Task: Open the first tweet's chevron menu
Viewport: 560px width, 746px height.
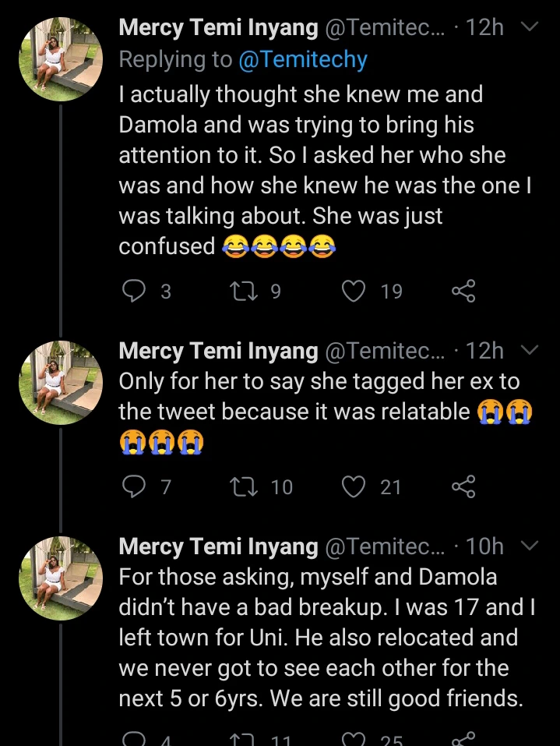Action: (529, 27)
